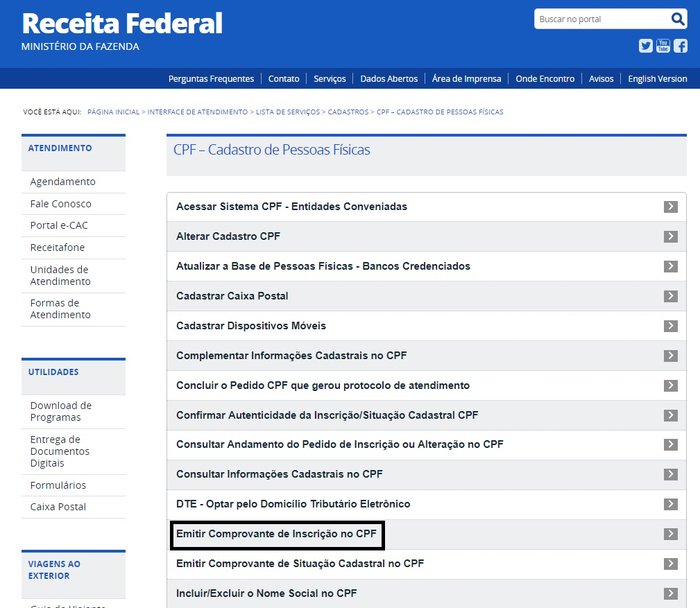
Task: Open Download de Programas sidebar link
Action: tap(61, 412)
